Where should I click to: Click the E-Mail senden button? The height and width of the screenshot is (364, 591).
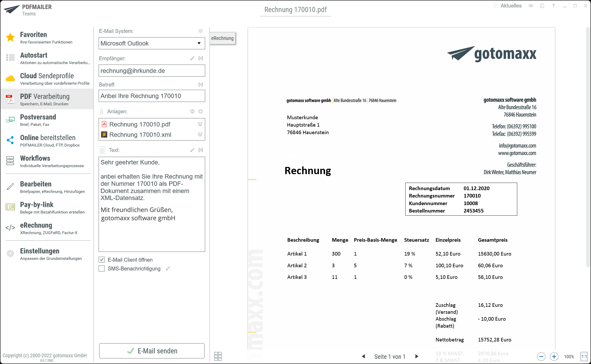click(x=152, y=351)
